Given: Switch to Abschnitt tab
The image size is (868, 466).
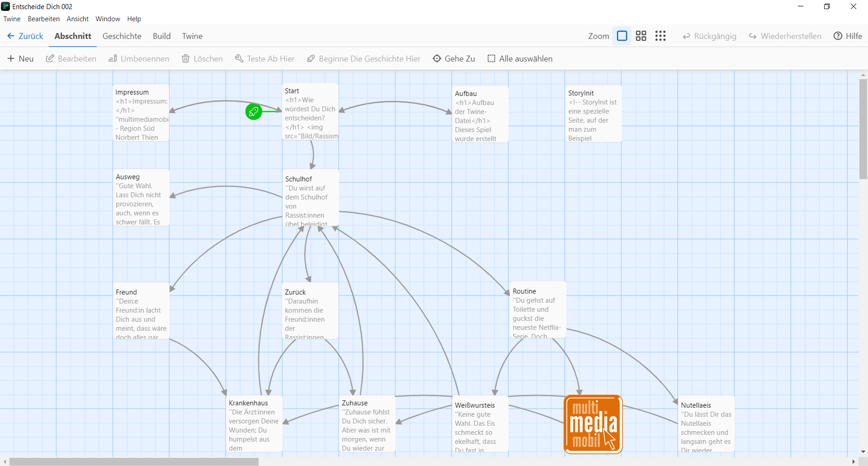Looking at the screenshot, I should click(x=73, y=36).
